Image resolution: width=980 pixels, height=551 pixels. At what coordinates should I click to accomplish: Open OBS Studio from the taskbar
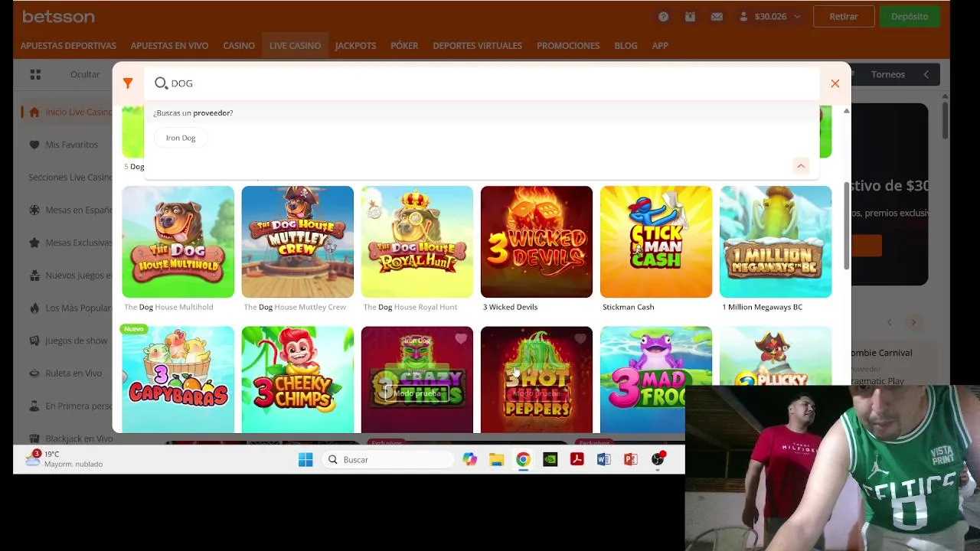[x=658, y=459]
